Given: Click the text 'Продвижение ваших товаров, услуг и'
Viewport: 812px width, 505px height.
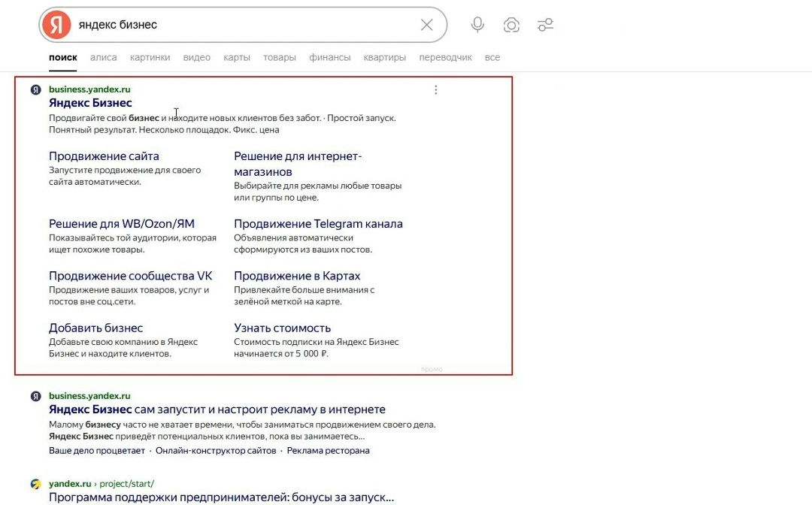Looking at the screenshot, I should pyautogui.click(x=129, y=290).
